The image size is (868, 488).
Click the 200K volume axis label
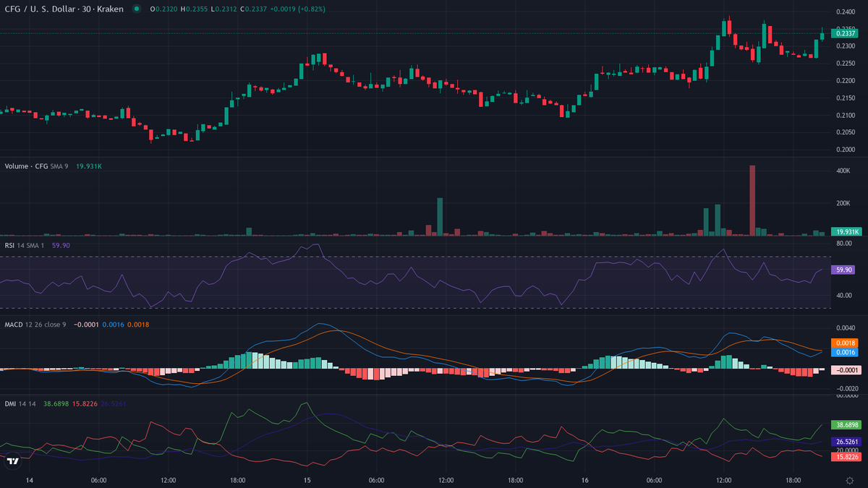[x=843, y=203]
